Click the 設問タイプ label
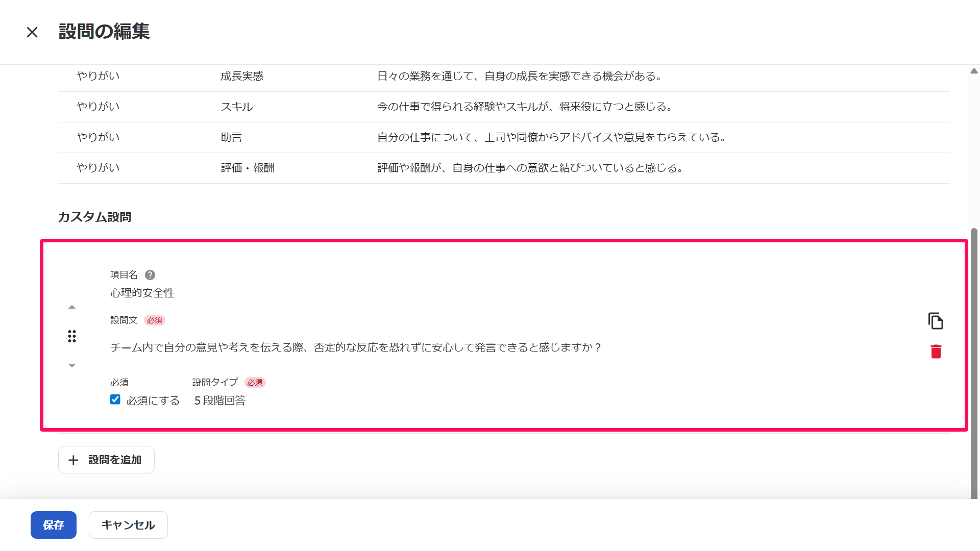The width and height of the screenshot is (980, 551). click(x=215, y=382)
